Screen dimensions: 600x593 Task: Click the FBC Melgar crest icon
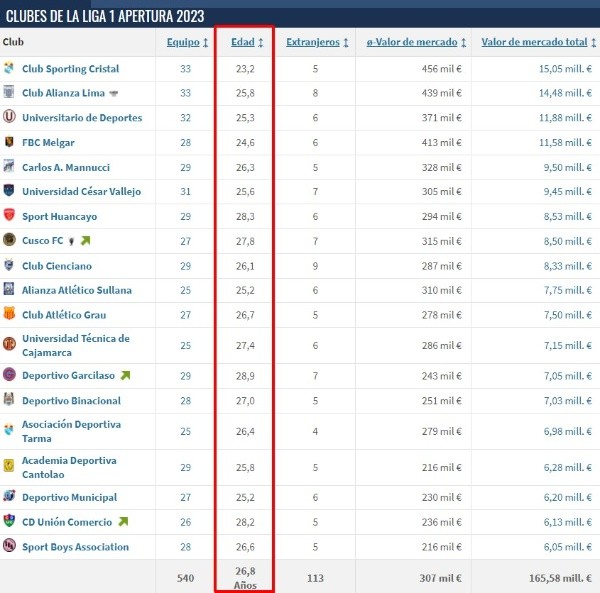point(9,142)
